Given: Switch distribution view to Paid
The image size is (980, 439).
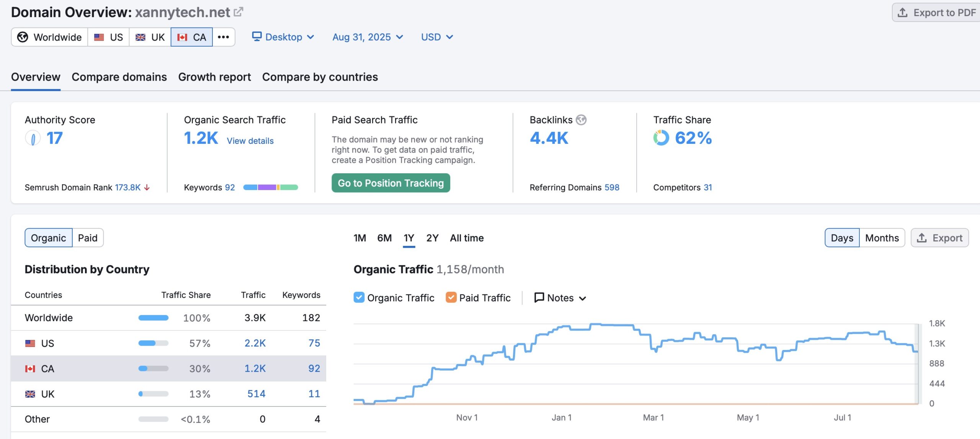Looking at the screenshot, I should (x=88, y=238).
